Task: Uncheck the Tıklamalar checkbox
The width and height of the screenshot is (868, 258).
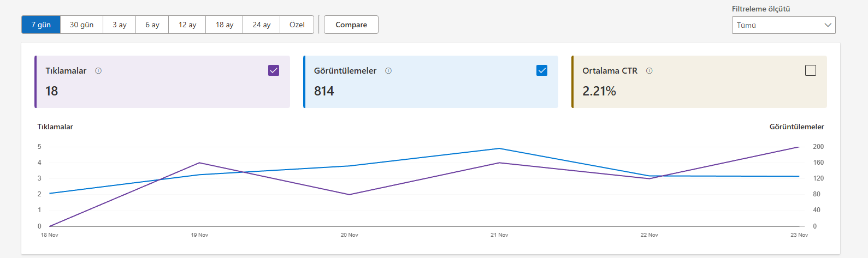Action: pyautogui.click(x=274, y=70)
